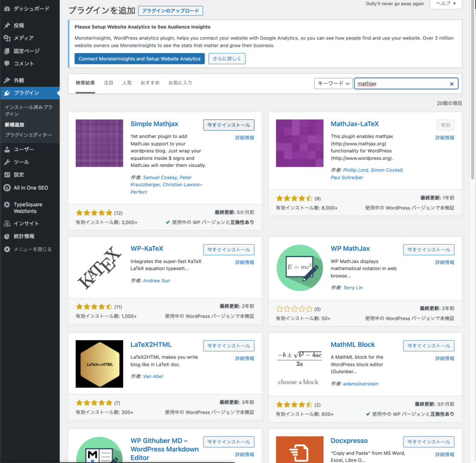This screenshot has width=476, height=463.
Task: Open Posts via the pushpin icon
Action: point(7,26)
